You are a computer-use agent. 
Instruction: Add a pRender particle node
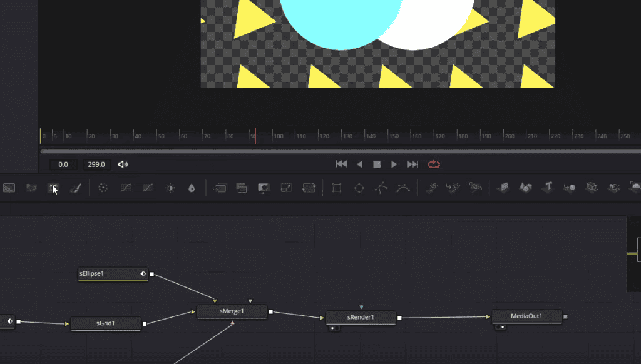(476, 188)
